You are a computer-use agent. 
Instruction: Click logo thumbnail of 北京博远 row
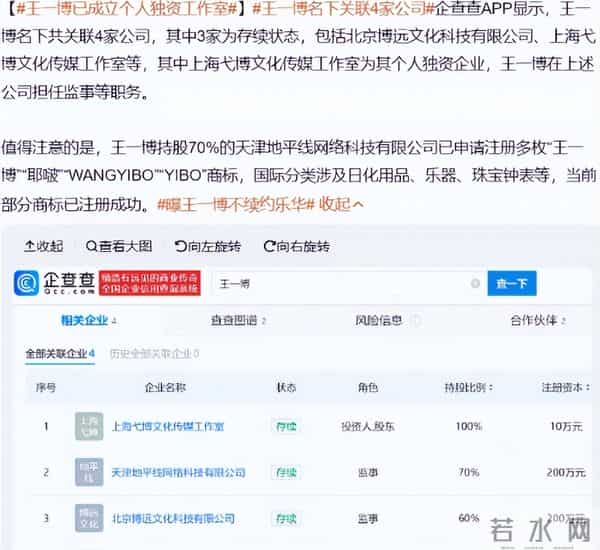pyautogui.click(x=89, y=518)
